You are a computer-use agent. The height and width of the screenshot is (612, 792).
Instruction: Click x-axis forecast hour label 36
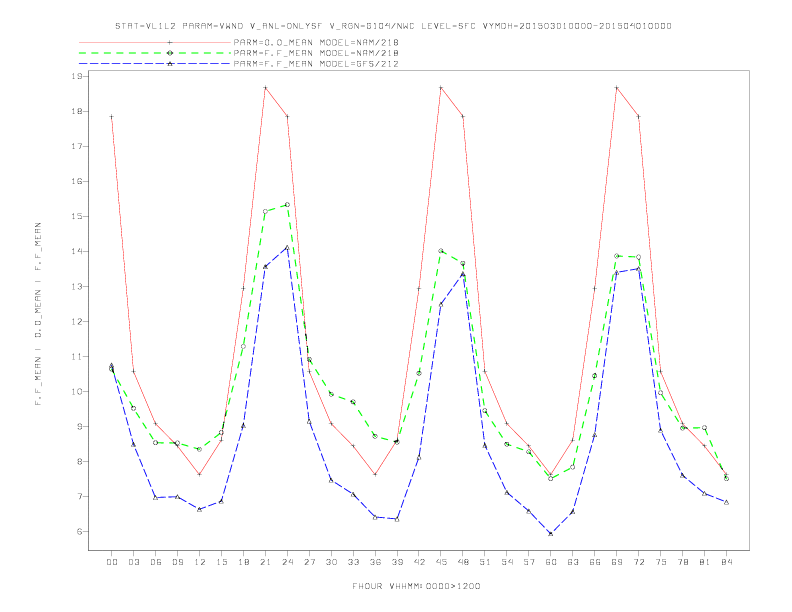tap(375, 562)
